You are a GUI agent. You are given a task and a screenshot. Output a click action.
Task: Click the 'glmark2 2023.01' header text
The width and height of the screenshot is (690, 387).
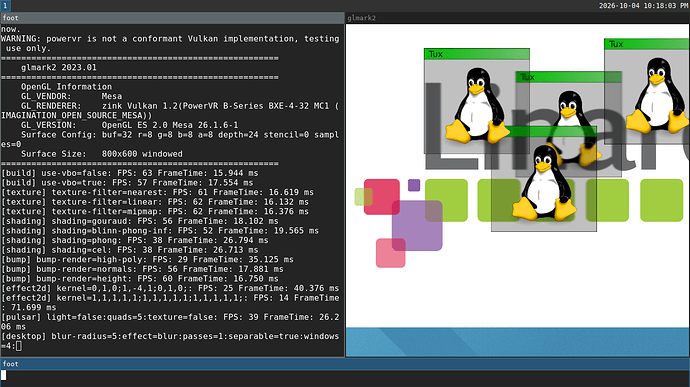pos(59,67)
